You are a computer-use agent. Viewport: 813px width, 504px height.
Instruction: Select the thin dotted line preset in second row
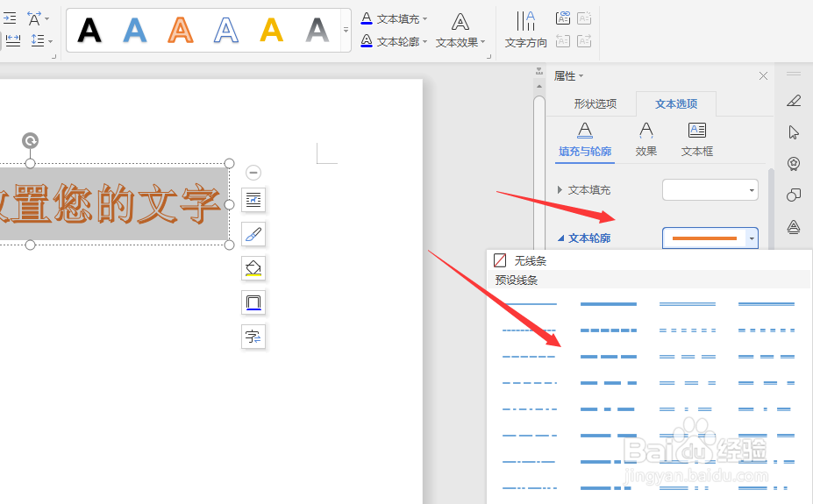[x=530, y=330]
